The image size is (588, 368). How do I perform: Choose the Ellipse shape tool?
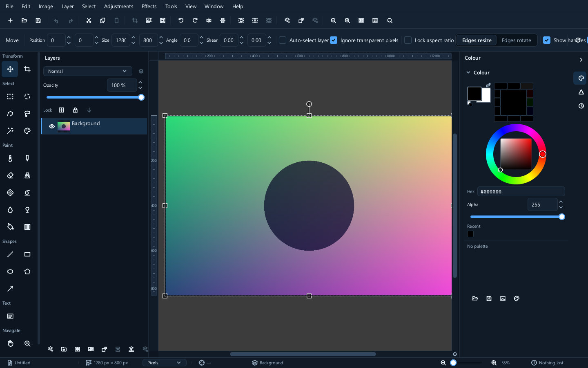click(10, 272)
